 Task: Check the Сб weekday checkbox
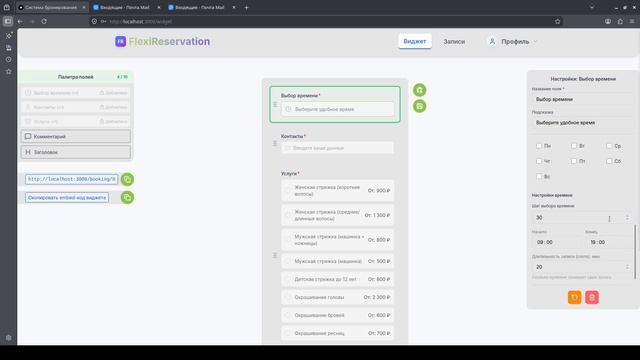(x=609, y=161)
